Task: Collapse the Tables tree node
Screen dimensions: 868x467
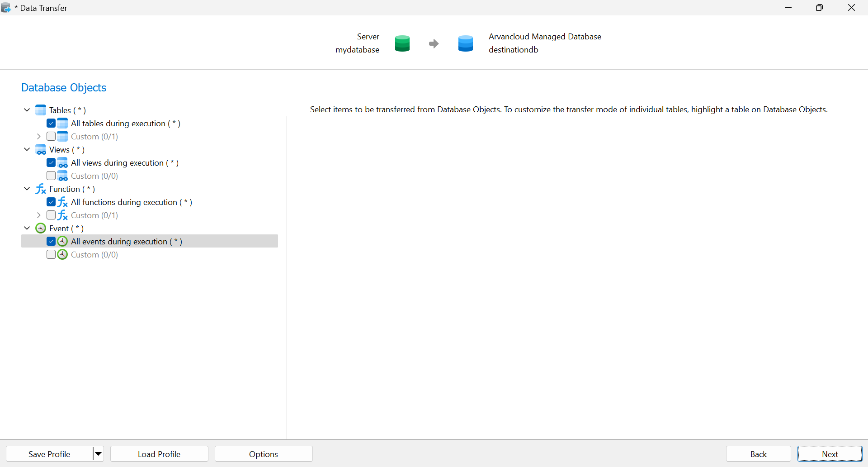Action: click(27, 110)
